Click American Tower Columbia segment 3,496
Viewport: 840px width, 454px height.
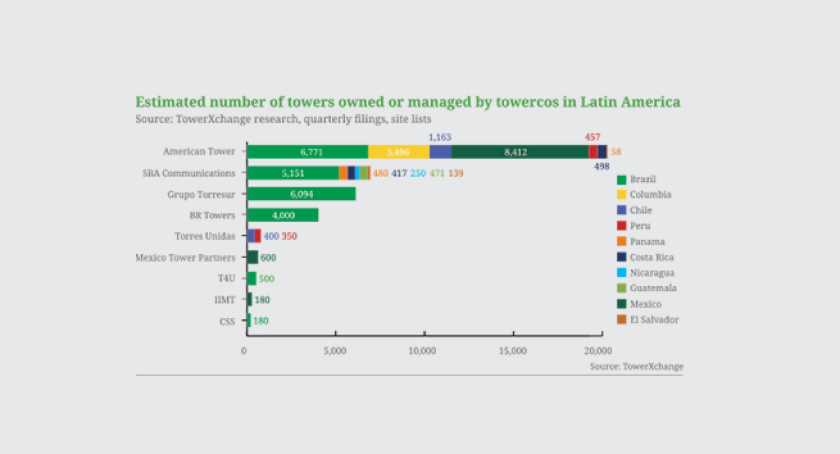pyautogui.click(x=399, y=152)
